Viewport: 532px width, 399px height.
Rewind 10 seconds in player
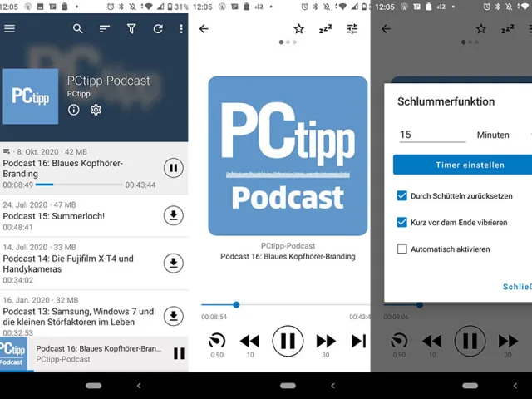point(250,345)
